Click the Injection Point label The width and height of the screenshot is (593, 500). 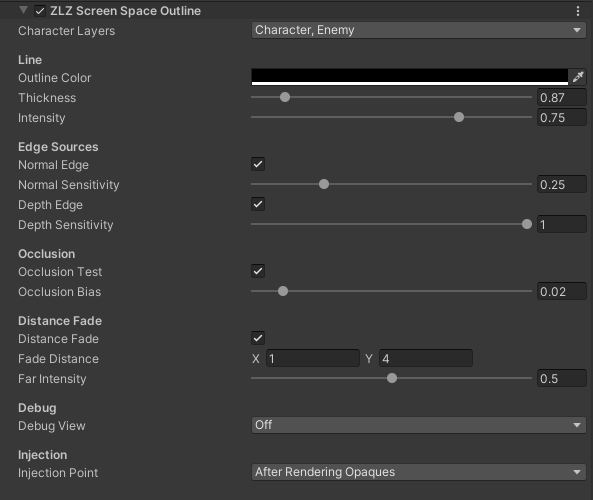coord(58,472)
